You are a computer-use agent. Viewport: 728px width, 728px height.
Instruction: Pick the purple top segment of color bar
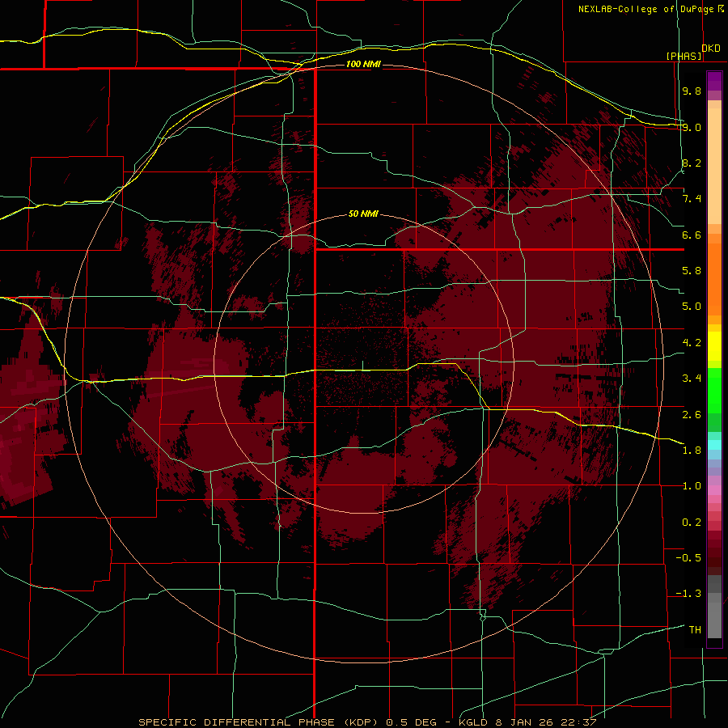point(714,81)
